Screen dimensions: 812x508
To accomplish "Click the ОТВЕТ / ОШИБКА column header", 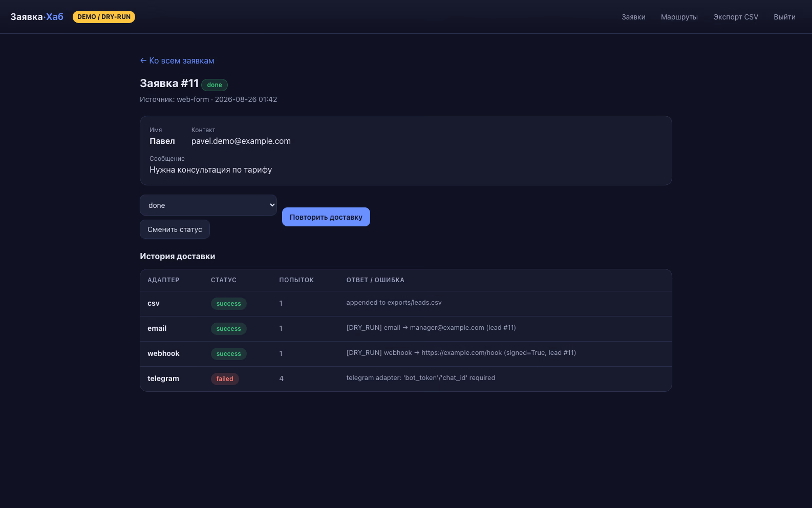I will (375, 280).
